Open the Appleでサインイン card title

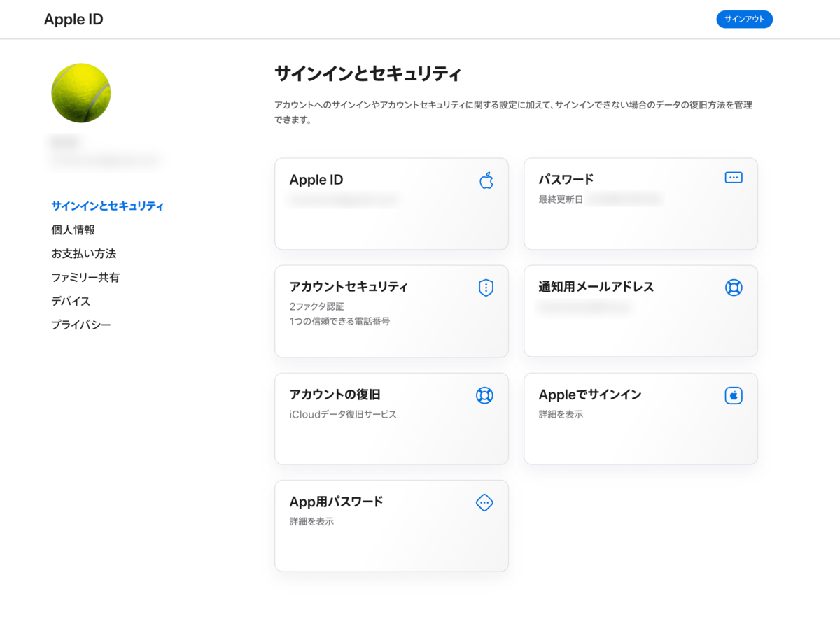click(590, 395)
